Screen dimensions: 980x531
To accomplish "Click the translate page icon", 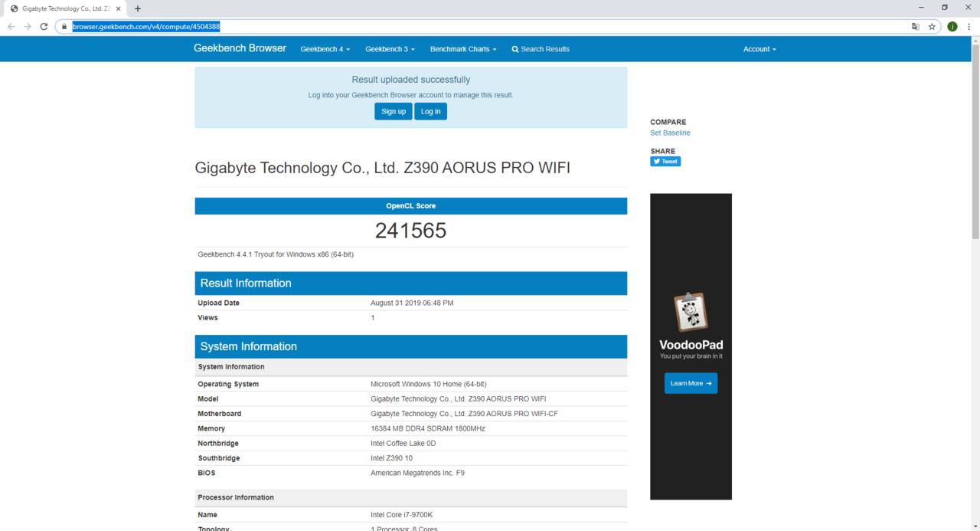I will click(915, 26).
